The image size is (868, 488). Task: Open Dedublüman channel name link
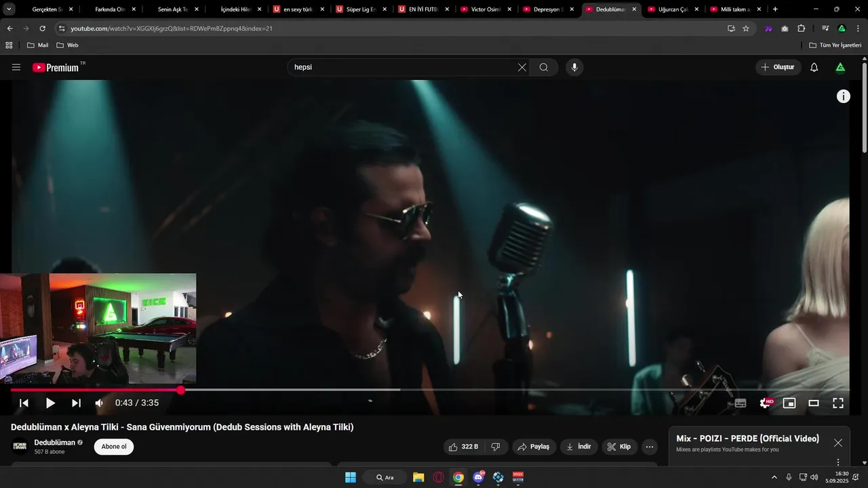(55, 443)
